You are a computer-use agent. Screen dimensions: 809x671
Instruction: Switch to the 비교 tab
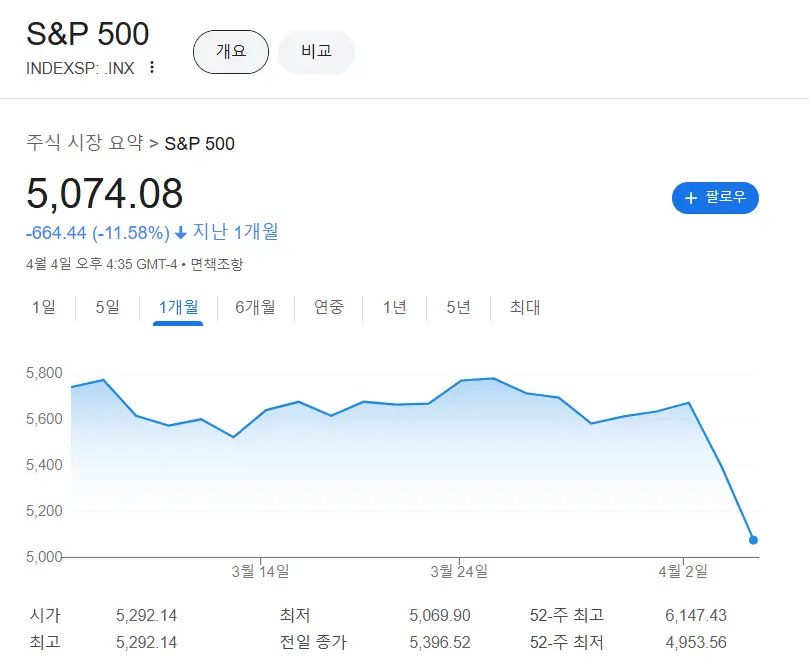316,52
